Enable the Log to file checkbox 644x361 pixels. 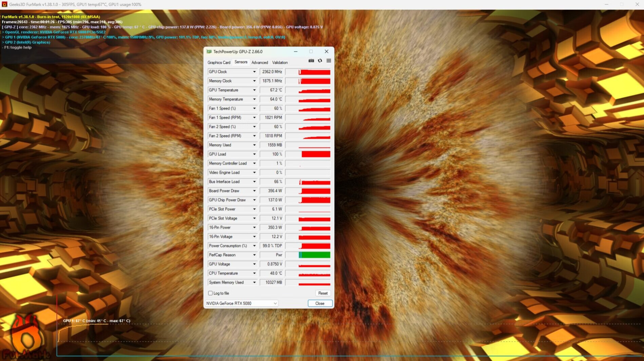point(210,293)
